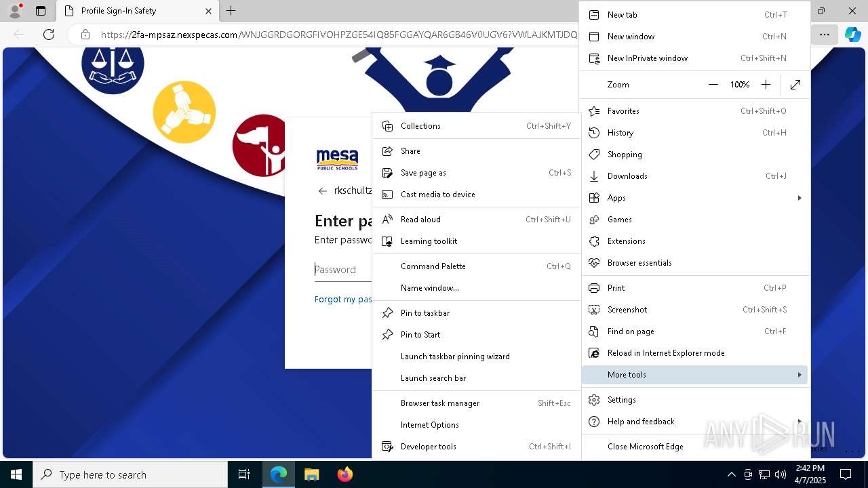This screenshot has height=488, width=868.
Task: Click the Help and feedback question icon
Action: click(594, 422)
